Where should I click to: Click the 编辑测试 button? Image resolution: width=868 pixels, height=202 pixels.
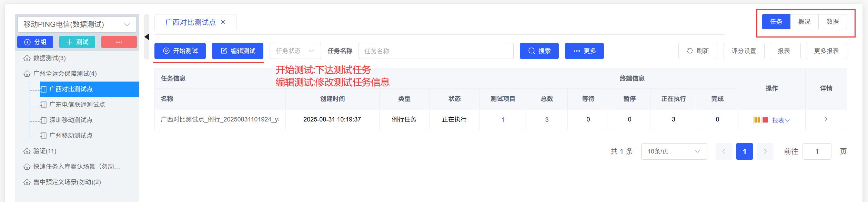[x=238, y=51]
